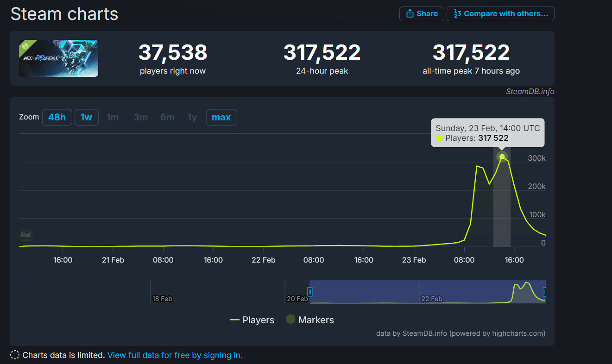This screenshot has height=364, width=612.
Task: Choose the 6m zoom option
Action: [167, 117]
